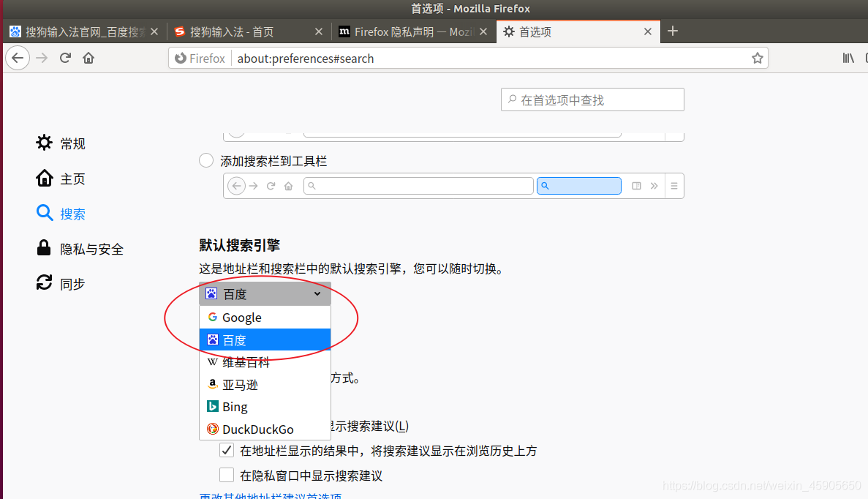The height and width of the screenshot is (499, 868).
Task: Click the highlighted search box in the toolbar preview
Action: point(579,186)
